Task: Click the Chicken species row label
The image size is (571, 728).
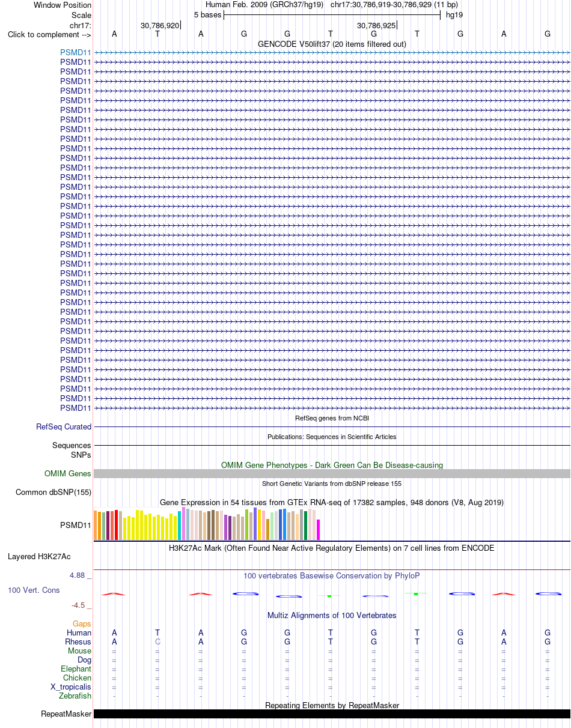Action: pyautogui.click(x=77, y=678)
